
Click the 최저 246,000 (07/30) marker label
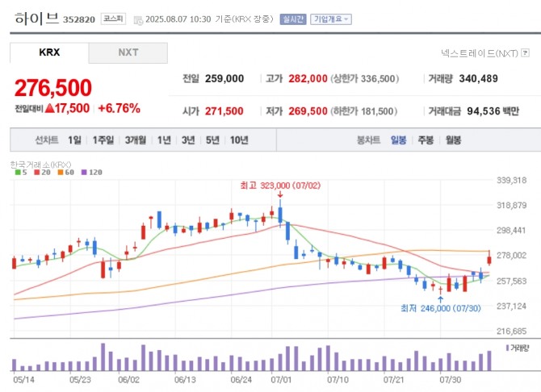tap(441, 308)
